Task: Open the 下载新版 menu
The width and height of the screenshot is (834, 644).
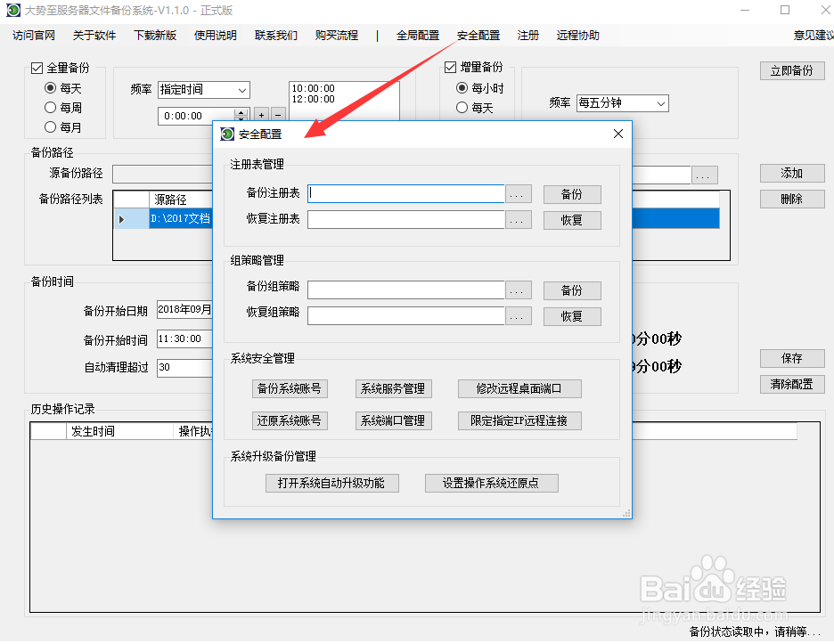Action: [x=155, y=35]
